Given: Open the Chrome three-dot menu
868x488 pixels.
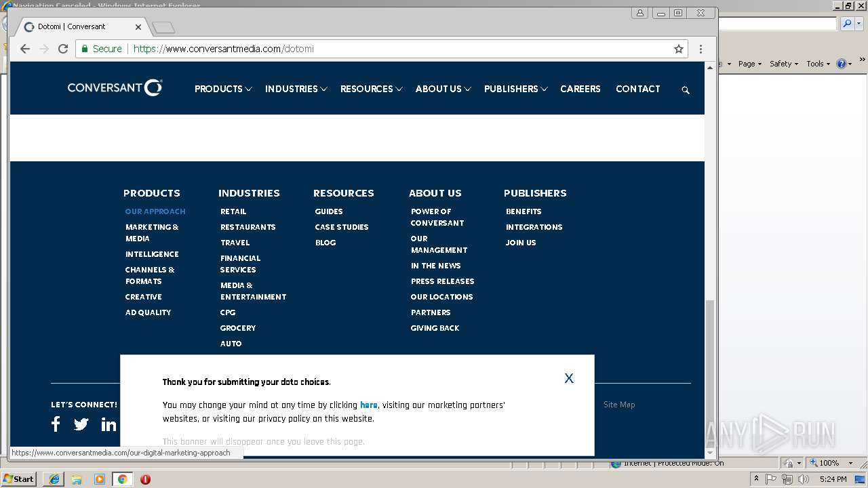Looking at the screenshot, I should (x=701, y=49).
